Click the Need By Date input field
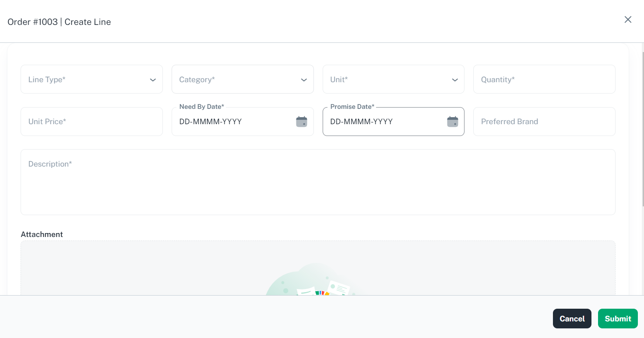644x338 pixels. pyautogui.click(x=228, y=122)
